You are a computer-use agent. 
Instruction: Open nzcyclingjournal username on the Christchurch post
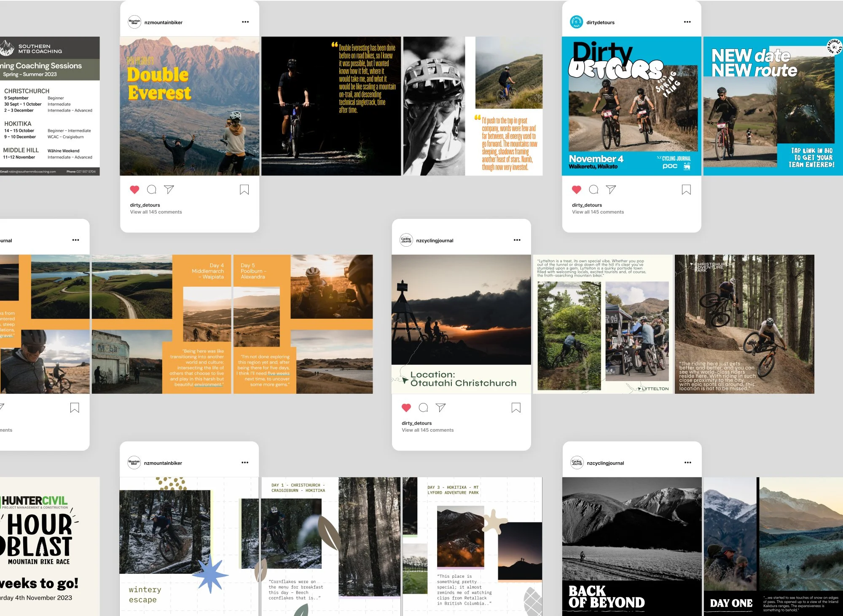pos(435,240)
